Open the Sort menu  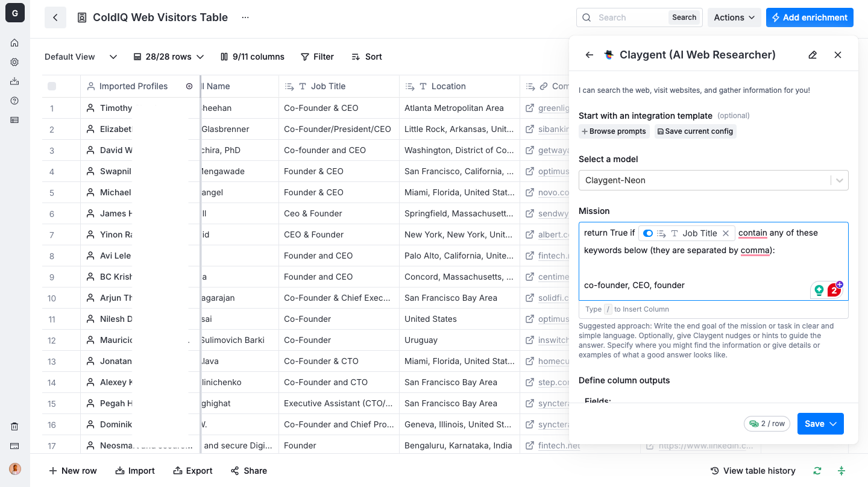point(366,57)
